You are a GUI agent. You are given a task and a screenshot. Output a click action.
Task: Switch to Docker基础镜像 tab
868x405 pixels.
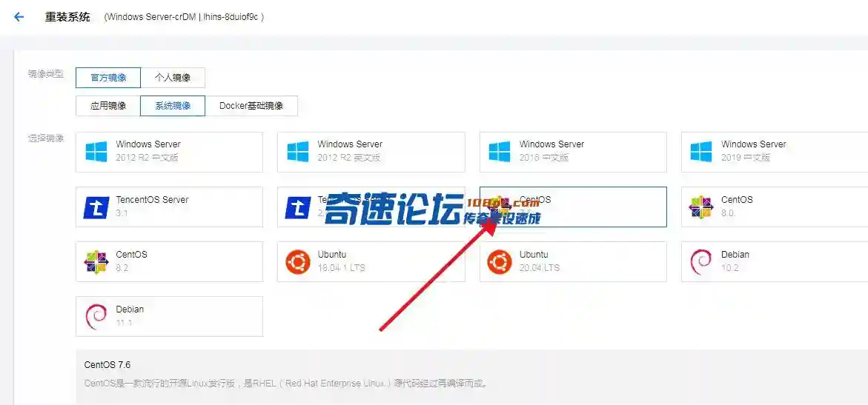(251, 106)
